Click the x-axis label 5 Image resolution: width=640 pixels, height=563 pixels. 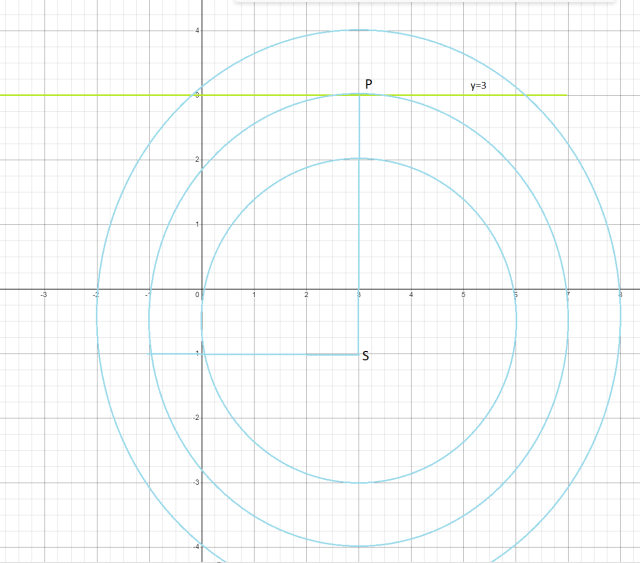pos(463,295)
